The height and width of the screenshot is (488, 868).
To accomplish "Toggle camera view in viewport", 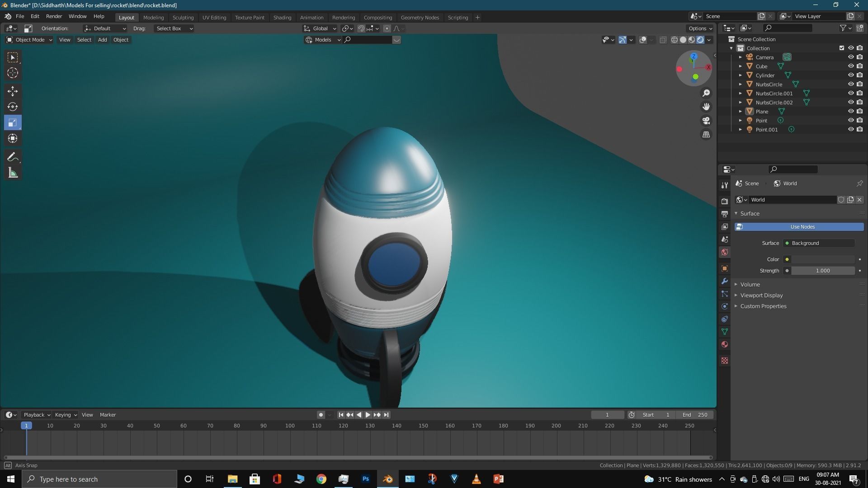I will tap(706, 121).
